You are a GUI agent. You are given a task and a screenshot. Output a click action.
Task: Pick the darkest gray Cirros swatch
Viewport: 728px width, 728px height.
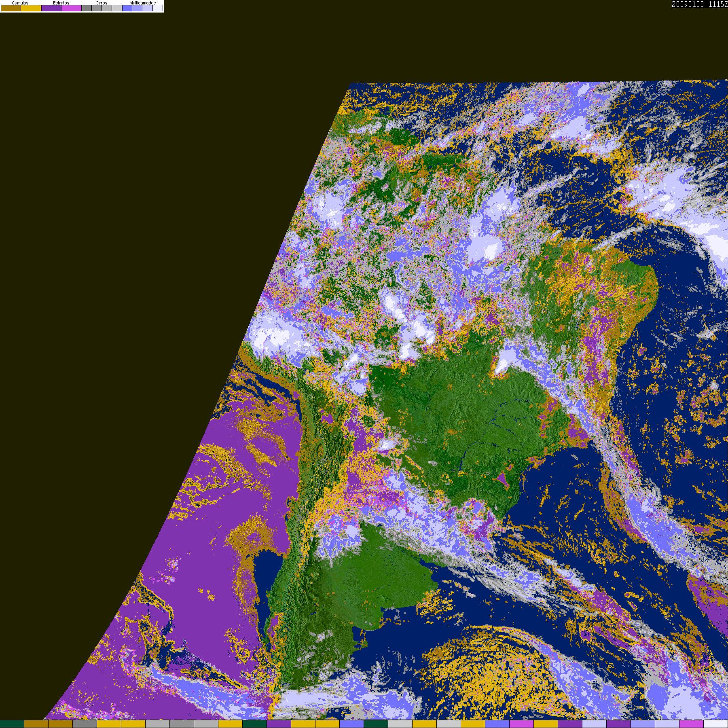[x=87, y=8]
